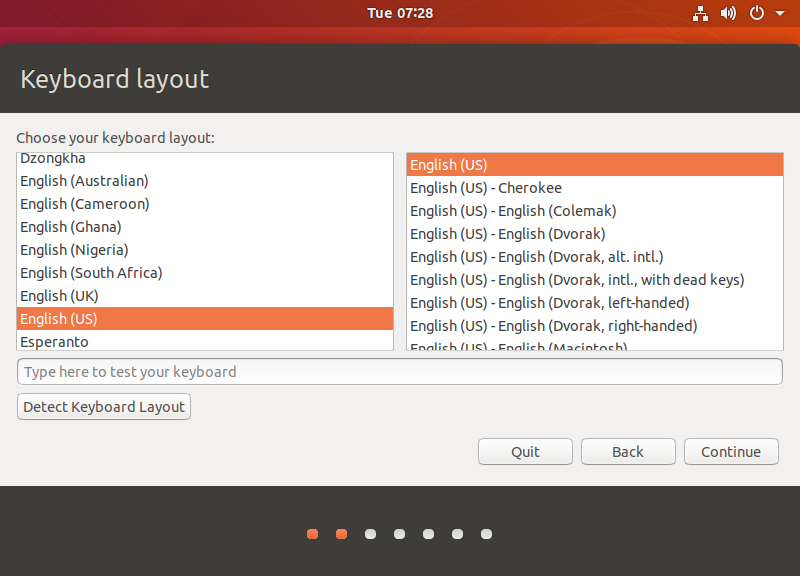Click Detect Keyboard Layout button
This screenshot has height=576, width=800.
click(x=104, y=407)
